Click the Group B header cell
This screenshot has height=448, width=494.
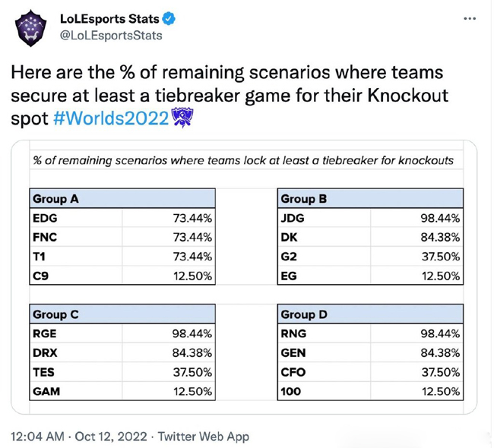coord(369,199)
